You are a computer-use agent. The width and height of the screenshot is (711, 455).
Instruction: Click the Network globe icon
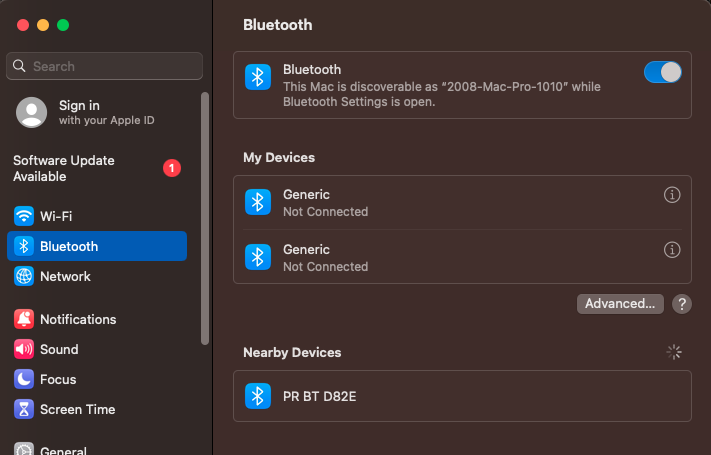pos(24,276)
